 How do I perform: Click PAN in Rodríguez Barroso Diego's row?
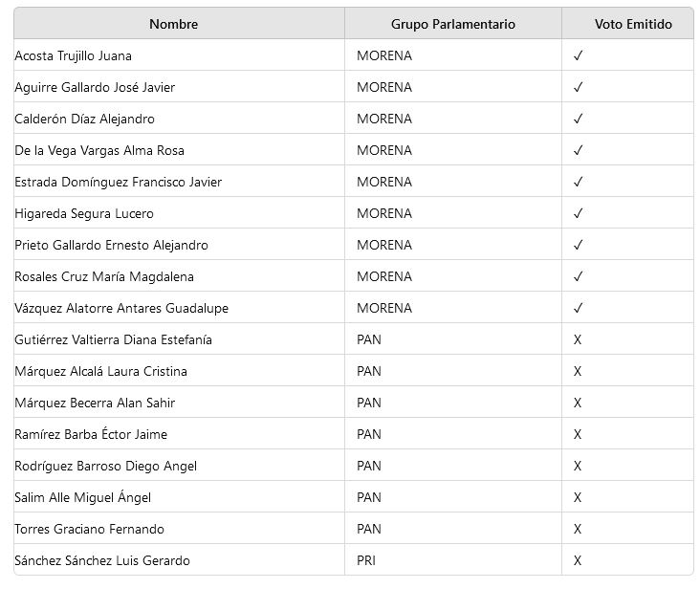pos(369,466)
